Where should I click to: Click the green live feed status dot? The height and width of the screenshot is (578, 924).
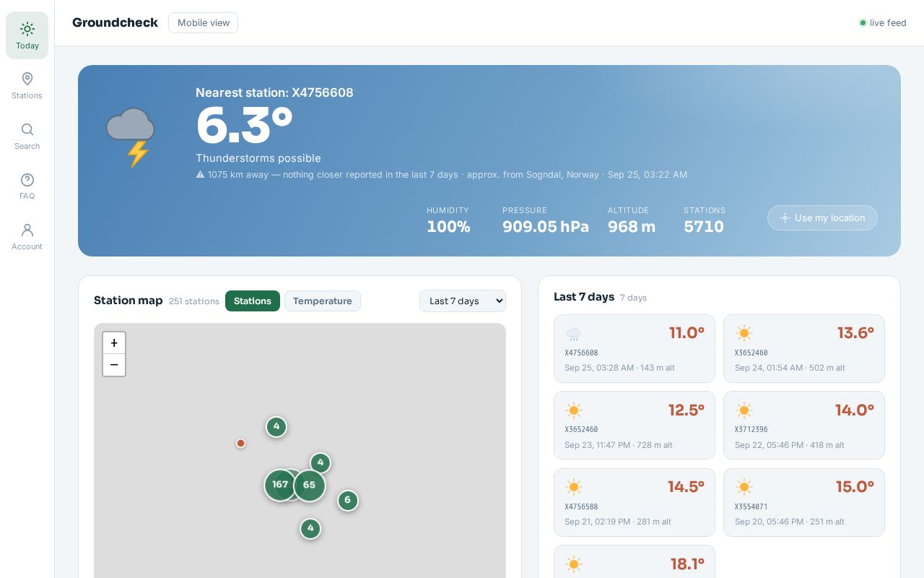click(x=863, y=23)
